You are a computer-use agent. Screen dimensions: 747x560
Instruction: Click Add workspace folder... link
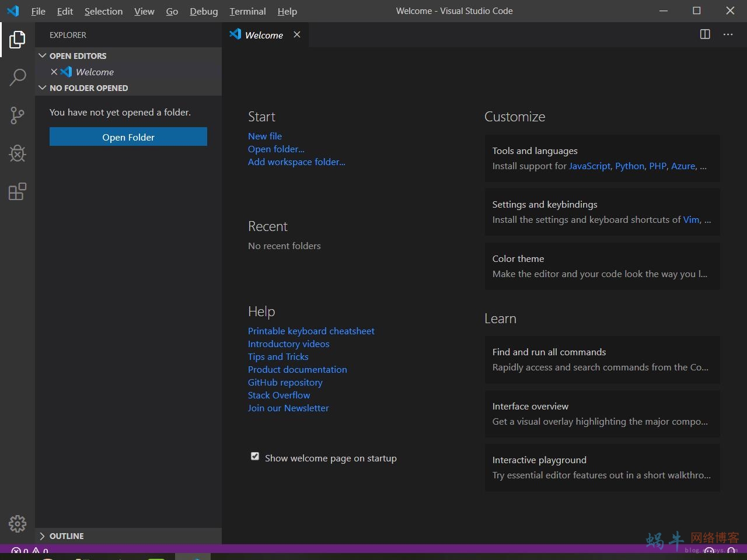point(296,162)
